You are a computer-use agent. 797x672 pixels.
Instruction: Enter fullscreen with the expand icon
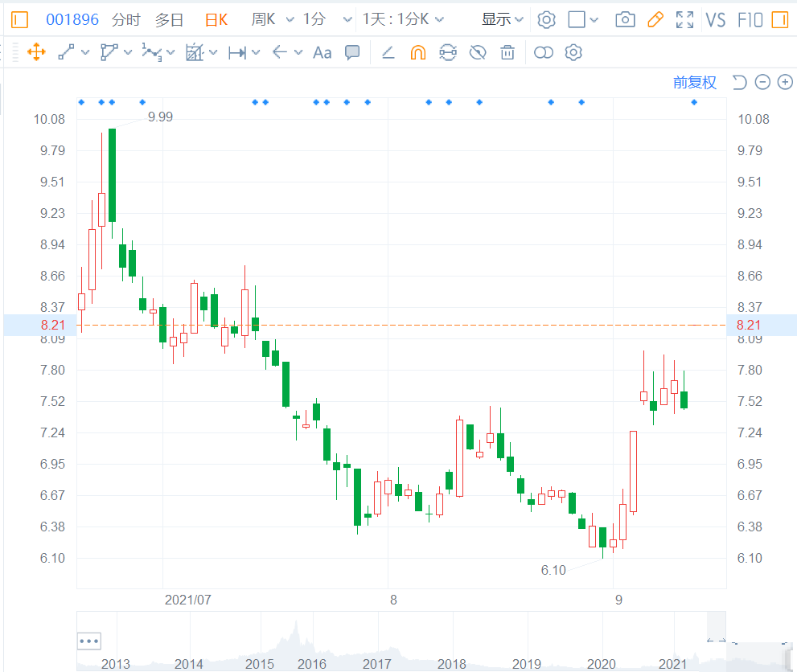click(x=684, y=19)
